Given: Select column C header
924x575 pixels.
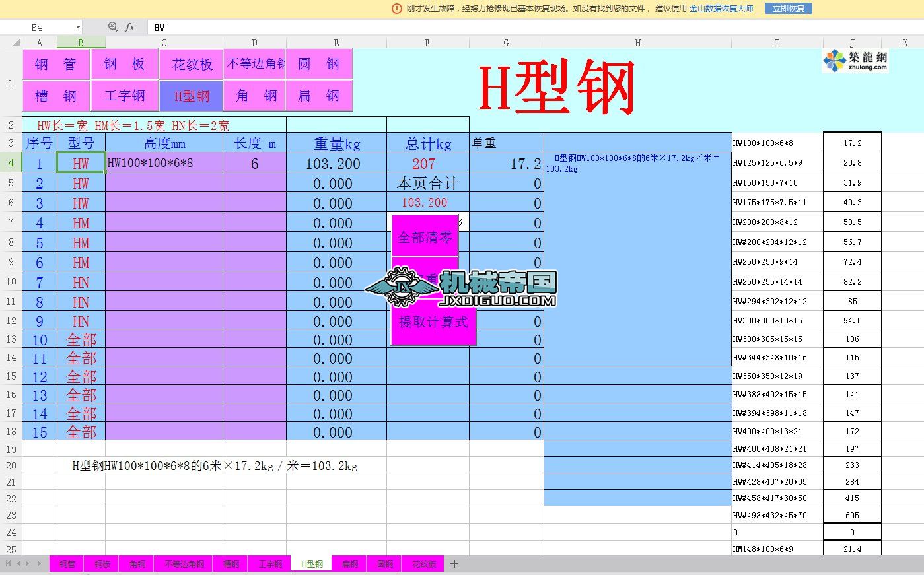Looking at the screenshot, I should 164,43.
